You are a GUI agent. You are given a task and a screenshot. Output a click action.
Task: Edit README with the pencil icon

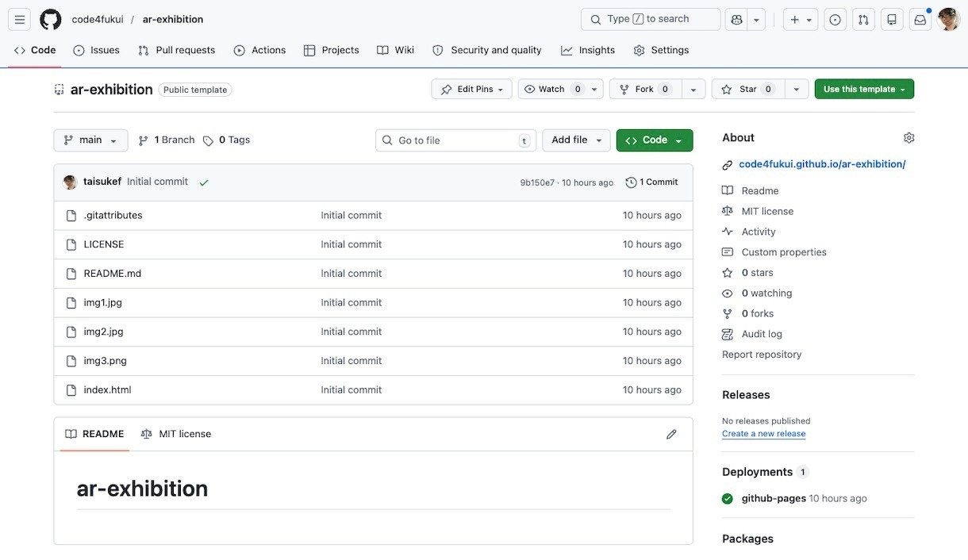[671, 434]
